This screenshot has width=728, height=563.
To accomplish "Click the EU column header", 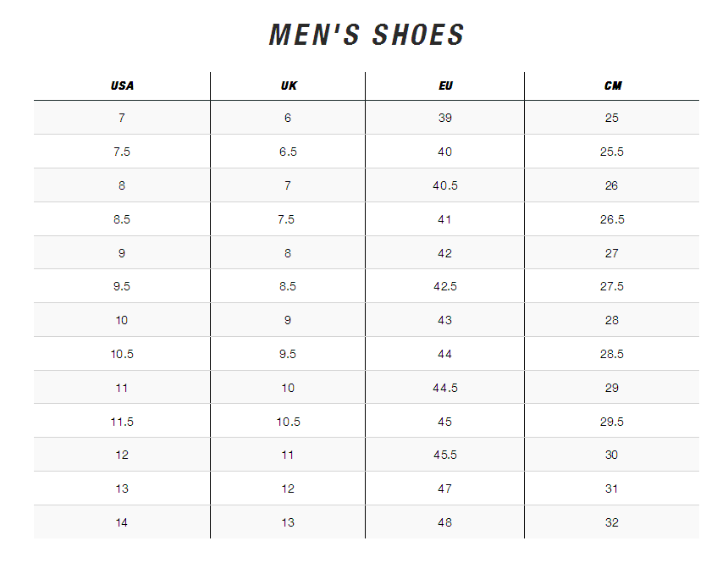I will (x=445, y=86).
